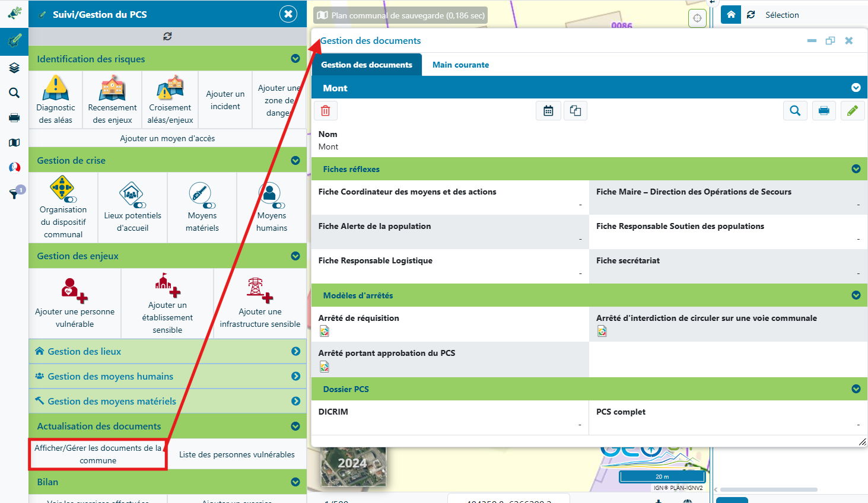868x503 pixels.
Task: Collapse the Actualisation des documents section
Action: coord(295,426)
